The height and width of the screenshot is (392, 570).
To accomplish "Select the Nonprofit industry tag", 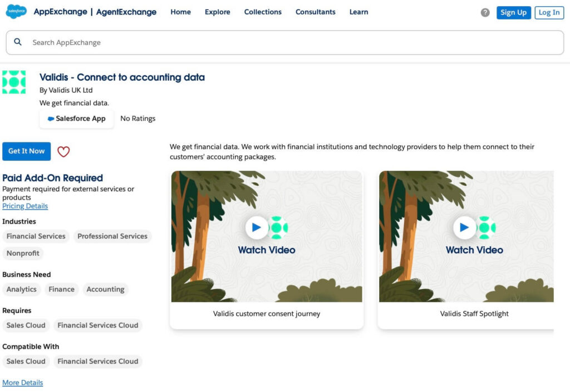I will pyautogui.click(x=23, y=254).
